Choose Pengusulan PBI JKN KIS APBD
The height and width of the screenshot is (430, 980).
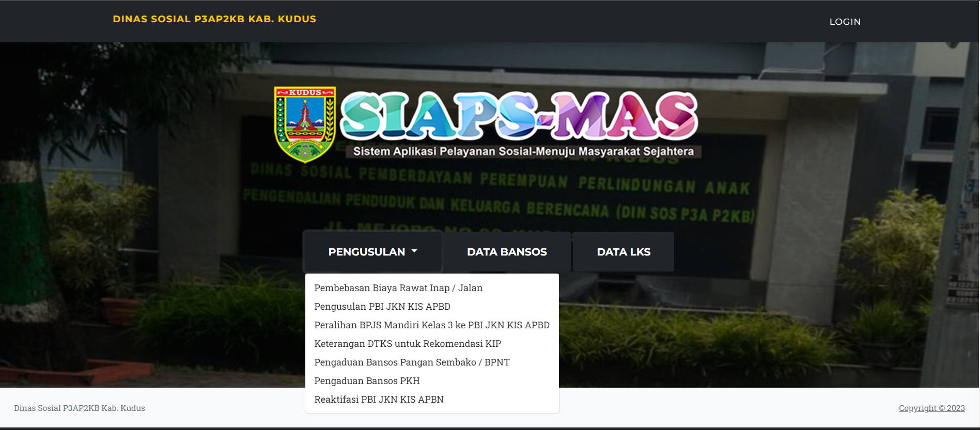[382, 307]
